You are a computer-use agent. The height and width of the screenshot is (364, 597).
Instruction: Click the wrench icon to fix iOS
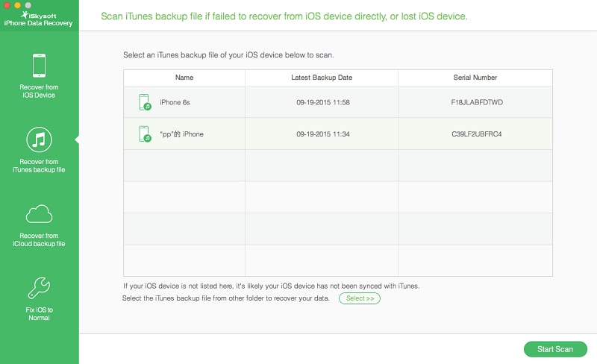(x=39, y=288)
